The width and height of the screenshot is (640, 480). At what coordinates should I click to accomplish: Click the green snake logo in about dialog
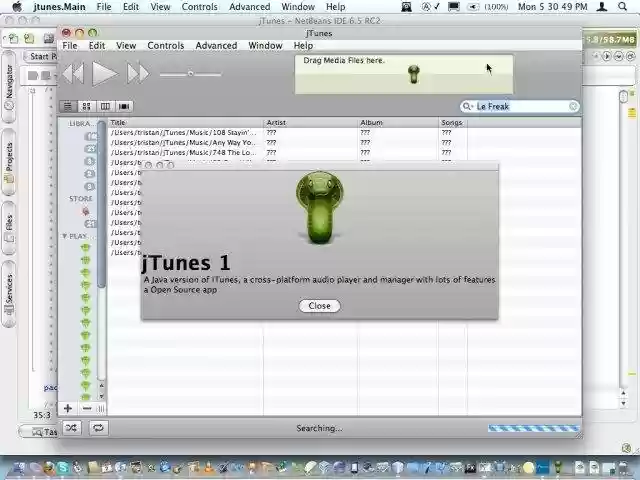320,208
